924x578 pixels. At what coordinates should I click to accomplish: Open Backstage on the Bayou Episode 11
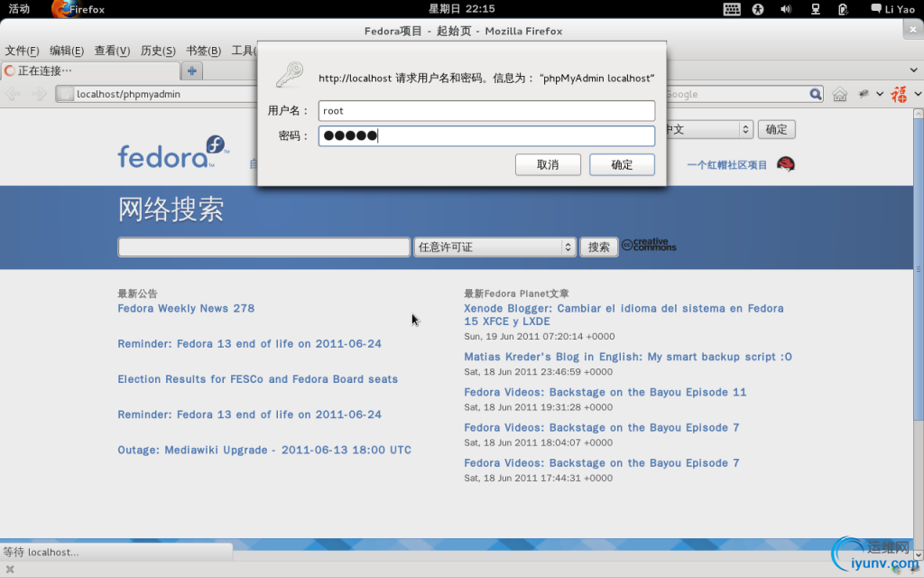coord(605,392)
